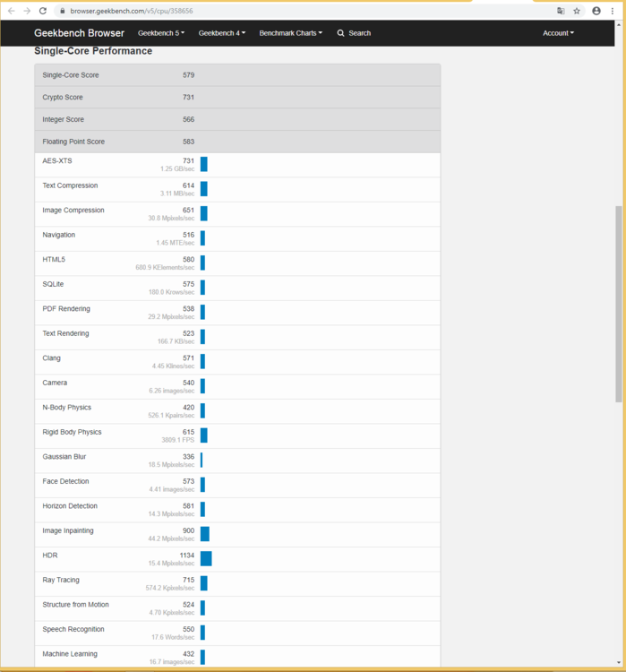Go back with browser back arrow
626x672 pixels.
pyautogui.click(x=12, y=11)
